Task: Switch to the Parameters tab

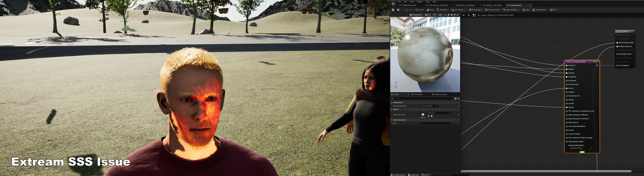Action: tap(418, 95)
